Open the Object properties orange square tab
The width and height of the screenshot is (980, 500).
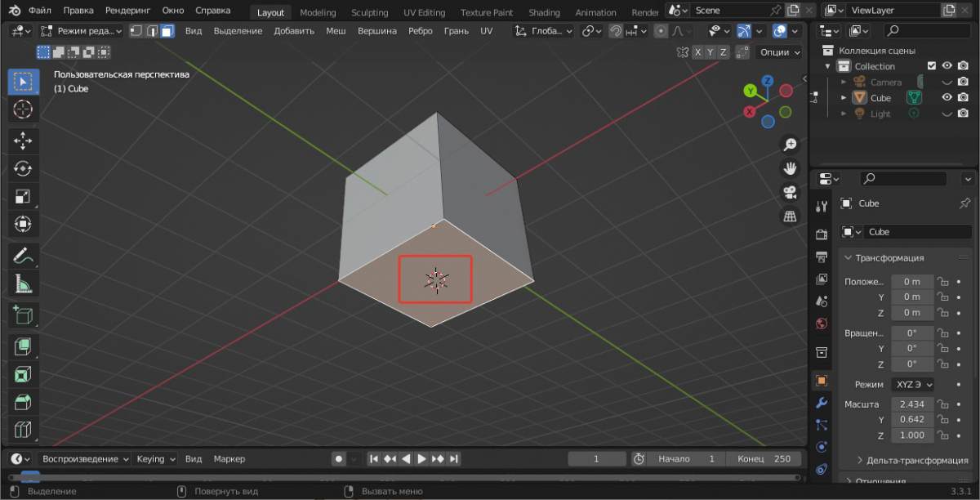pyautogui.click(x=822, y=381)
